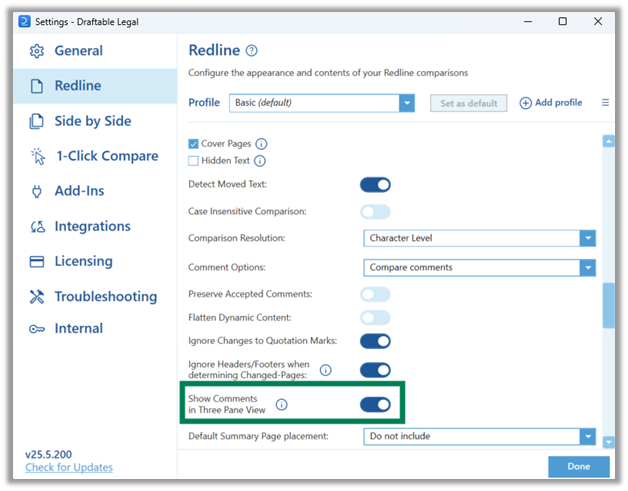The width and height of the screenshot is (628, 491).
Task: Click the General gear icon
Action: click(36, 51)
